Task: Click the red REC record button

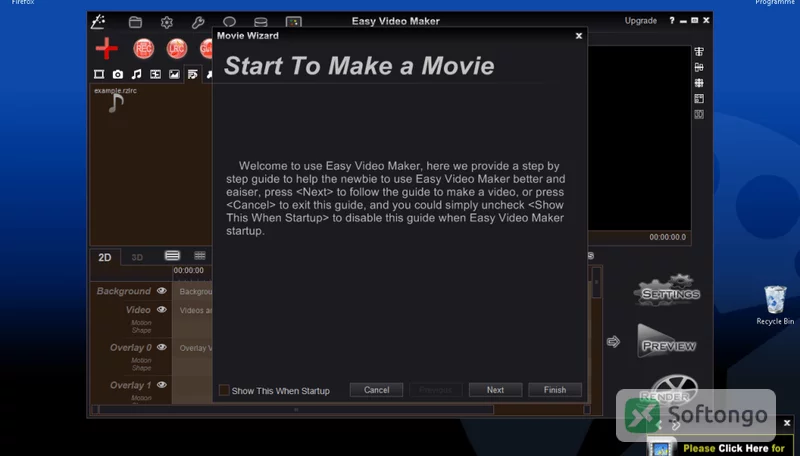Action: [144, 48]
